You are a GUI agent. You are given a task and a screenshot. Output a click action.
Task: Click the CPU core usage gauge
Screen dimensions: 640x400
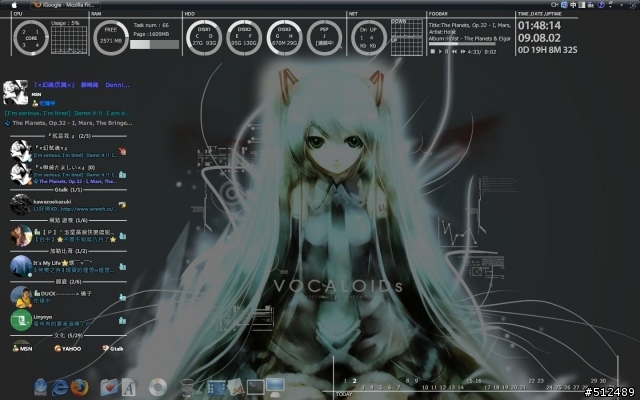tap(31, 38)
